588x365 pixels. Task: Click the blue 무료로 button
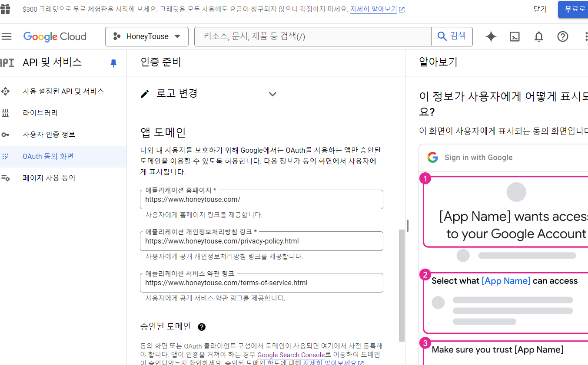pyautogui.click(x=574, y=9)
